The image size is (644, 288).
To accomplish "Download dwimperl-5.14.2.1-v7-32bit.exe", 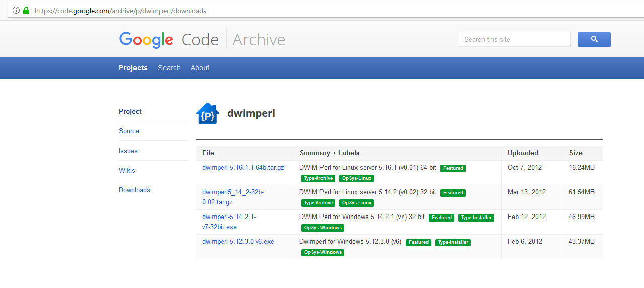I will [229, 222].
